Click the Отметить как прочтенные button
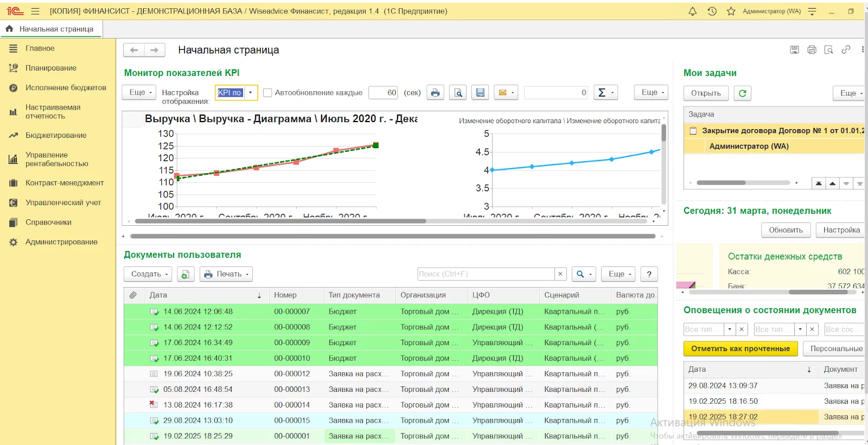This screenshot has width=868, height=445. (740, 348)
